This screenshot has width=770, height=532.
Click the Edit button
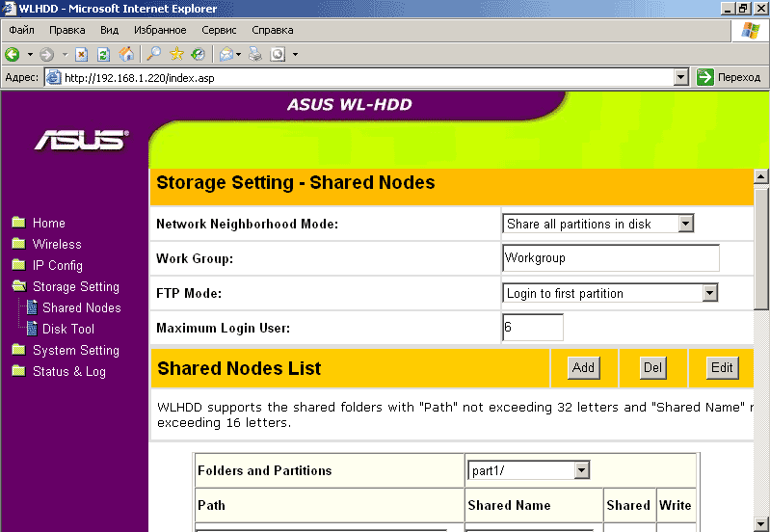[x=722, y=368]
